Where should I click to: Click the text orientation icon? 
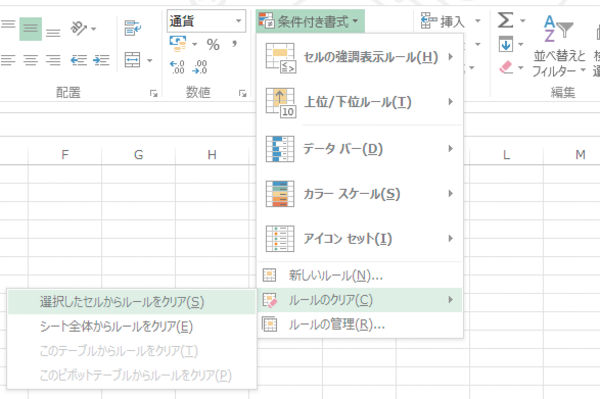(x=79, y=28)
